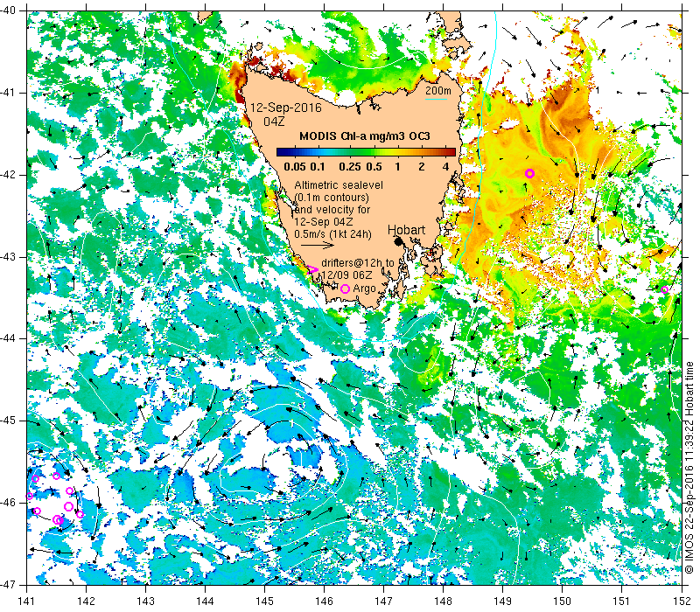Click the cyan line under the 200m label
The width and height of the screenshot is (700, 612).
436,99
